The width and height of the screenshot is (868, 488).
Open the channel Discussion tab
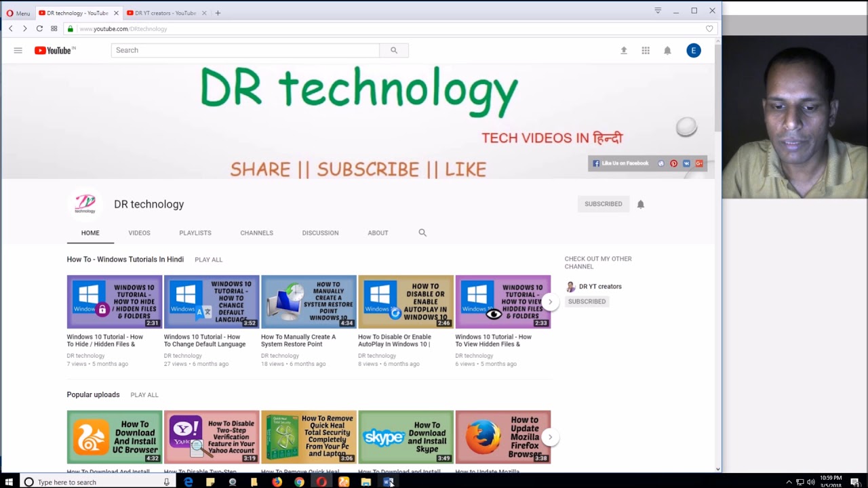[x=320, y=232]
